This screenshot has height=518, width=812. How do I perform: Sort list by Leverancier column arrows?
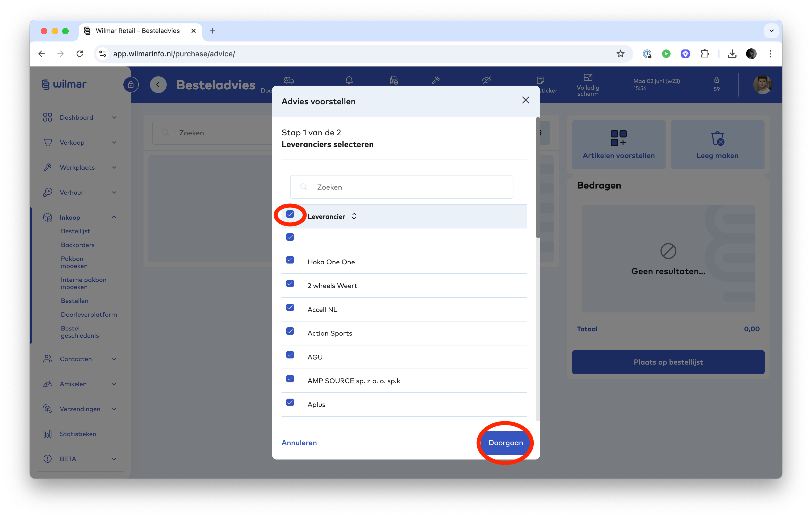tap(354, 216)
